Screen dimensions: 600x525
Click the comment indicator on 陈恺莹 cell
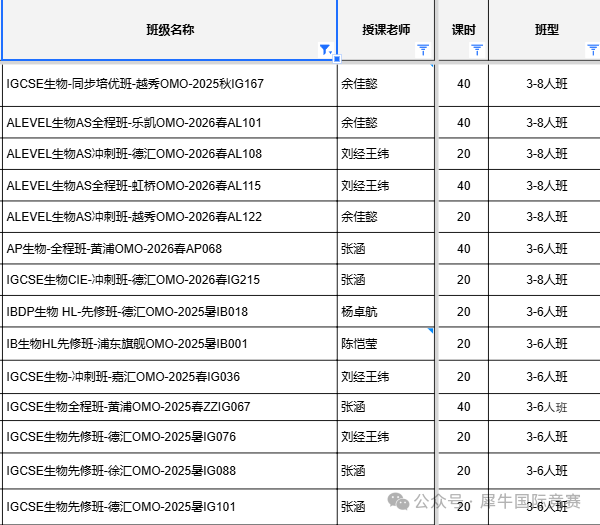431,330
